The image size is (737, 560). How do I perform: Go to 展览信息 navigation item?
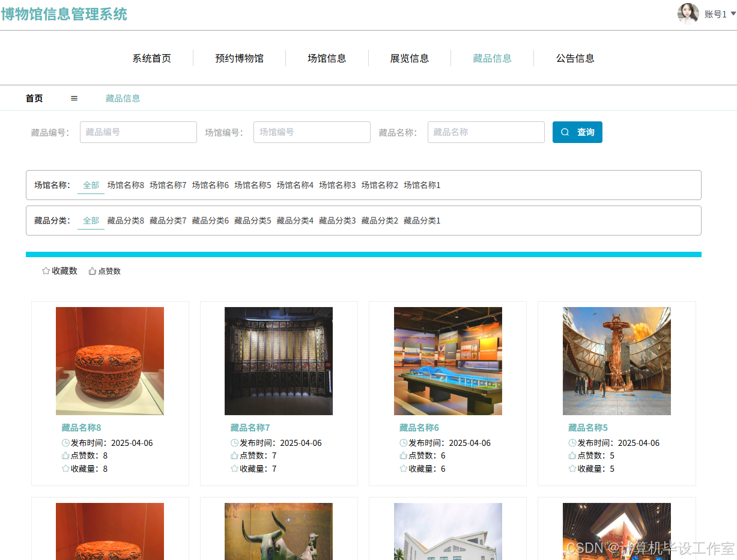[x=410, y=58]
